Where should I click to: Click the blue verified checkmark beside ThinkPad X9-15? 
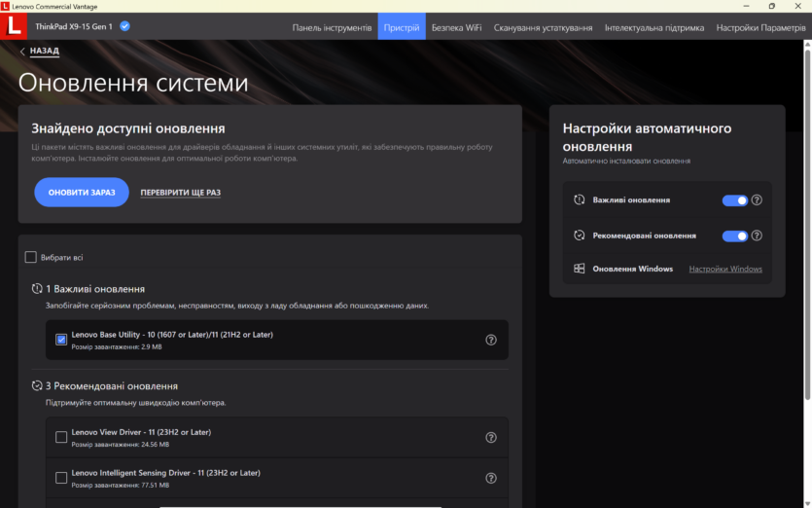point(124,26)
